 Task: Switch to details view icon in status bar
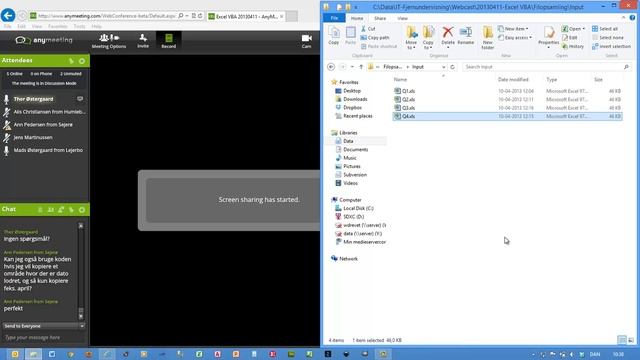tap(622, 340)
